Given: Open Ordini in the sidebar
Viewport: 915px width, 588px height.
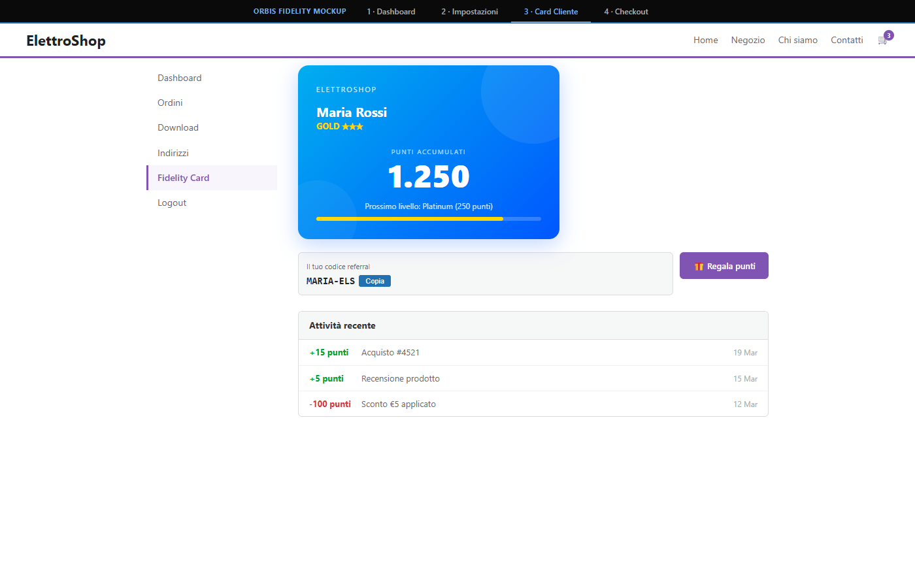Looking at the screenshot, I should (x=170, y=103).
